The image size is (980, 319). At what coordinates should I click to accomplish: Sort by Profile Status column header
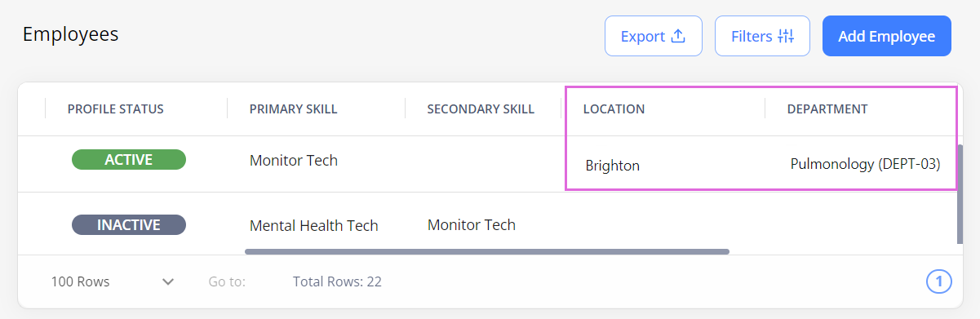[115, 109]
